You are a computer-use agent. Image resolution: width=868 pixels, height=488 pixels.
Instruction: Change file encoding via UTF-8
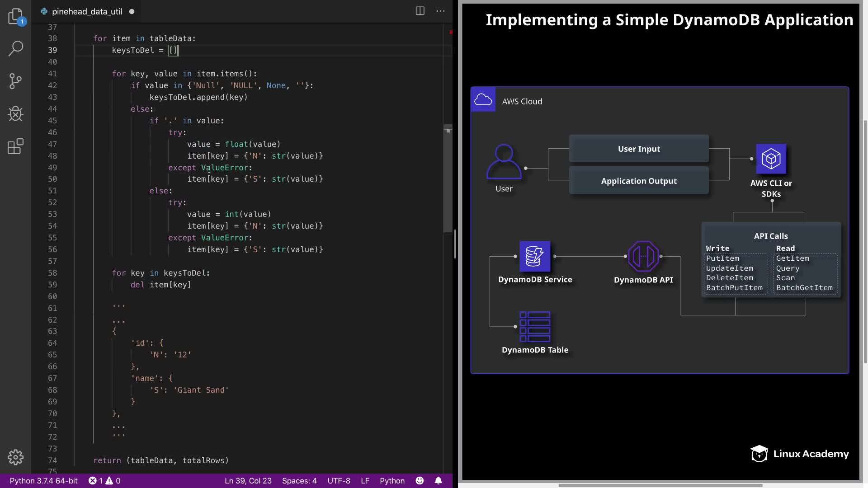[x=339, y=480]
